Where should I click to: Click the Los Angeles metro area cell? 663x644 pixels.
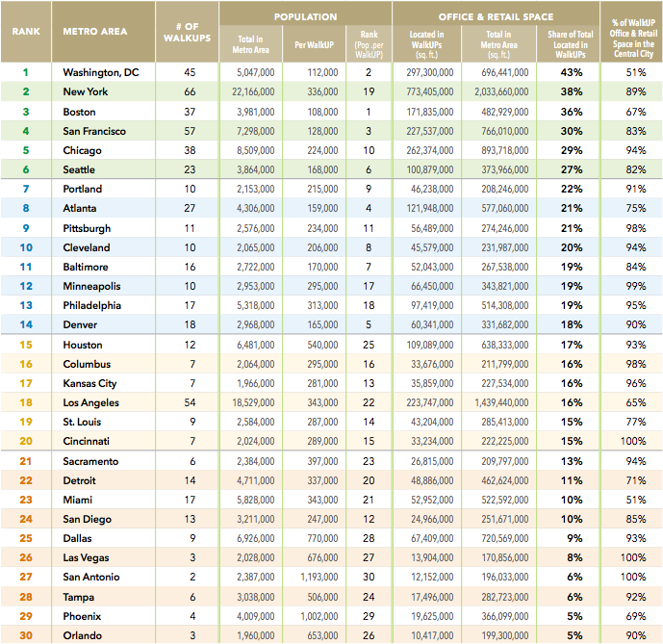pos(90,403)
